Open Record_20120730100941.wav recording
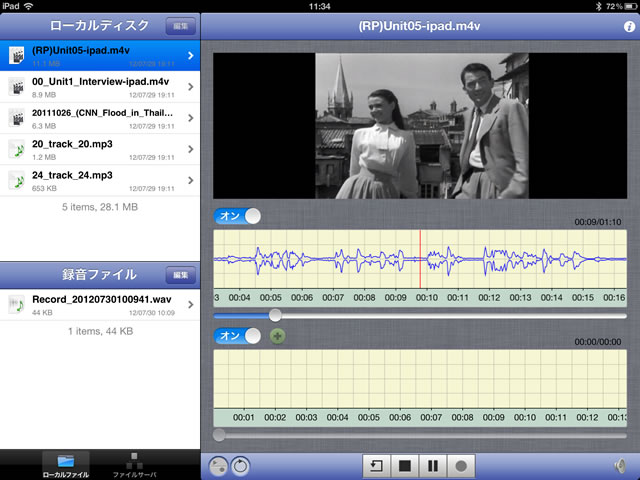 [100, 305]
